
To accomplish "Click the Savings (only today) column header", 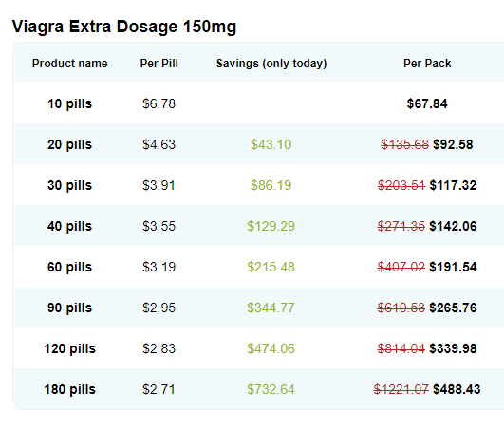I will tap(271, 64).
